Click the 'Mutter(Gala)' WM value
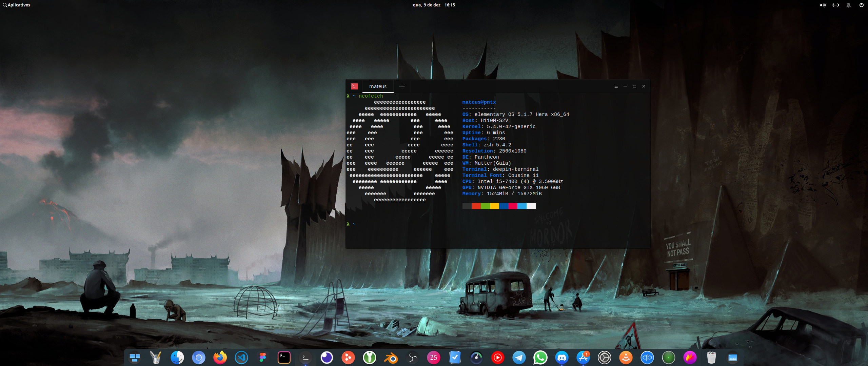The width and height of the screenshot is (868, 366). click(x=493, y=163)
